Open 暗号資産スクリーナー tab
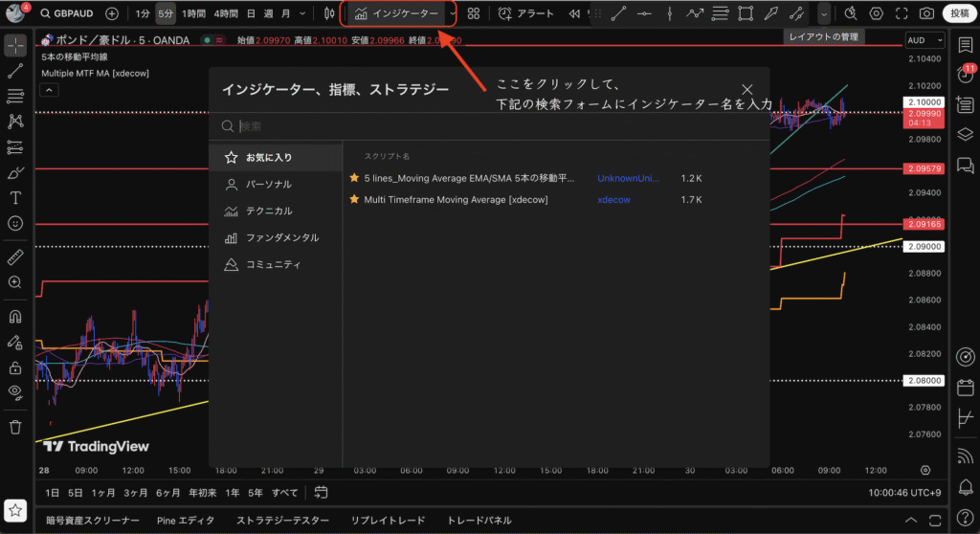Viewport: 980px width, 534px height. [93, 521]
